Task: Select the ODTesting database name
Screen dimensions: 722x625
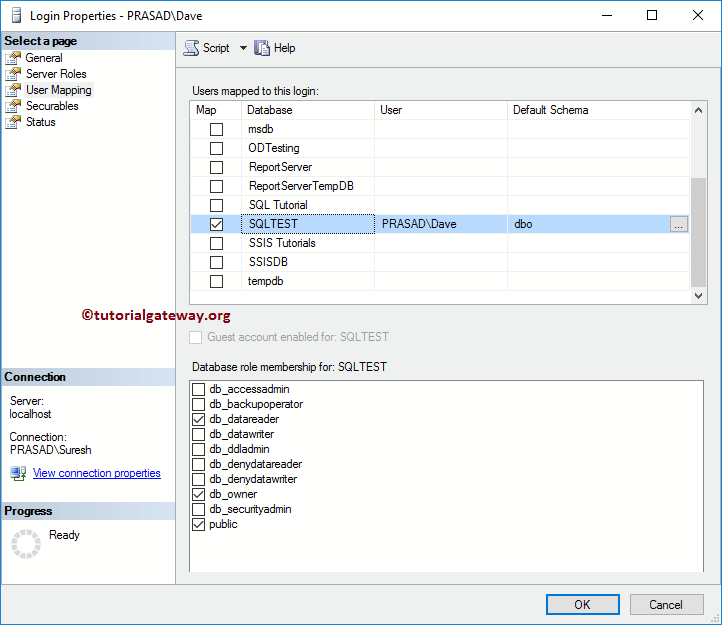Action: click(274, 148)
